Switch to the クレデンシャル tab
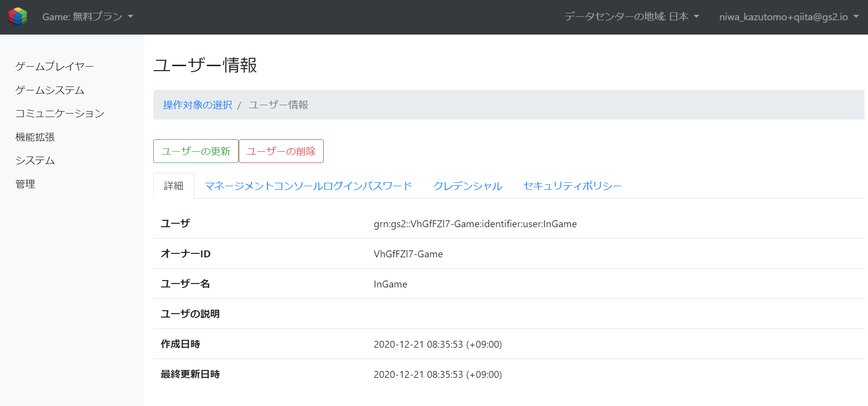Image resolution: width=868 pixels, height=406 pixels. tap(468, 186)
